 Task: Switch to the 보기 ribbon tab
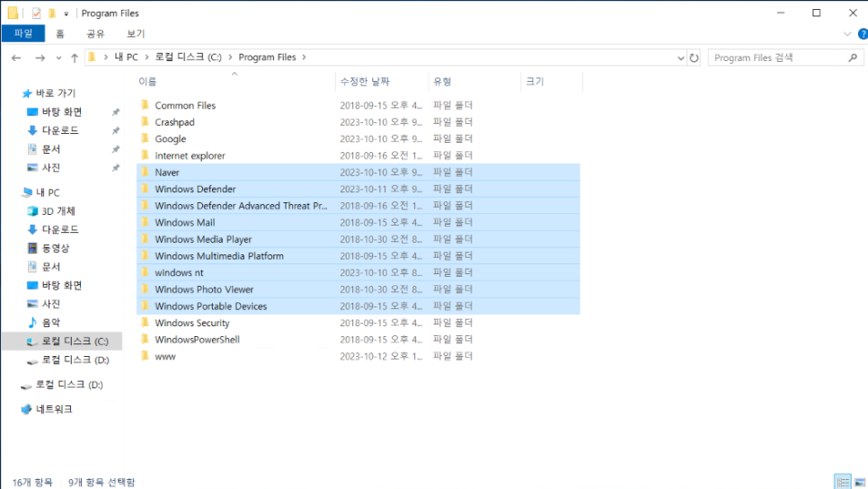(136, 34)
